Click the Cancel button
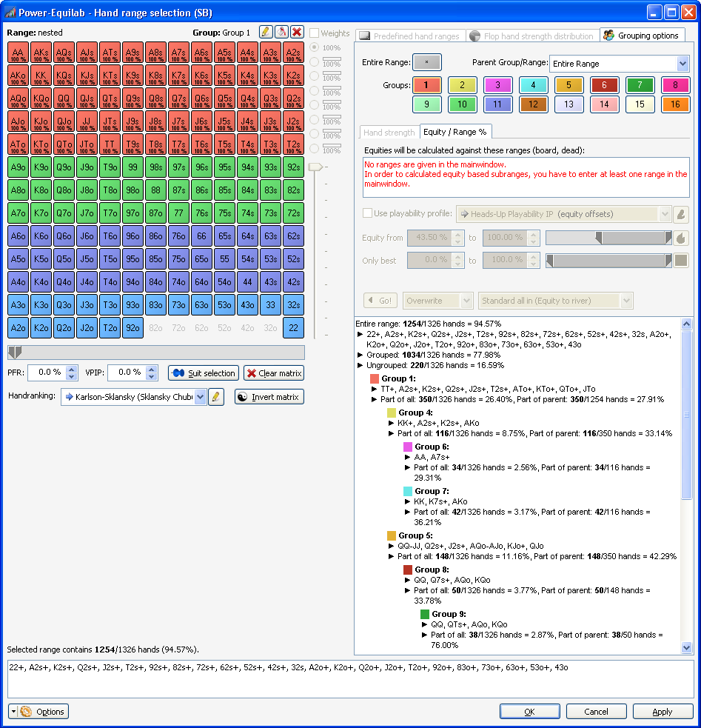701x728 pixels. pos(596,711)
